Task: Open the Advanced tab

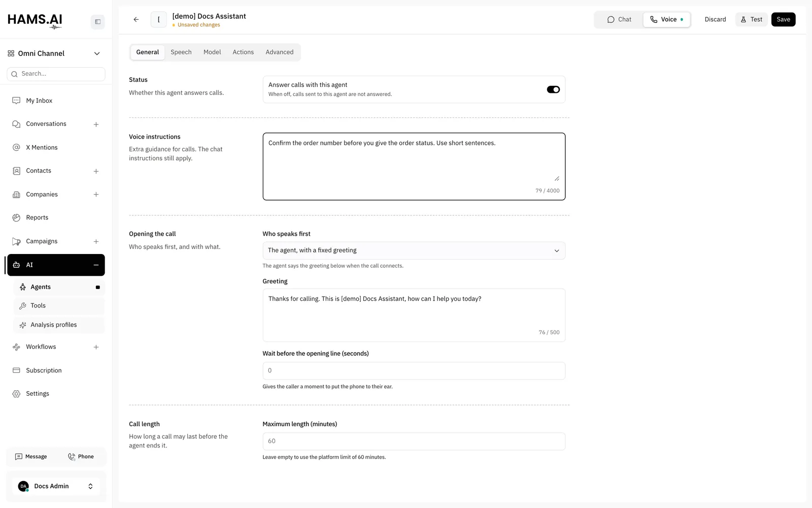Action: [280, 52]
